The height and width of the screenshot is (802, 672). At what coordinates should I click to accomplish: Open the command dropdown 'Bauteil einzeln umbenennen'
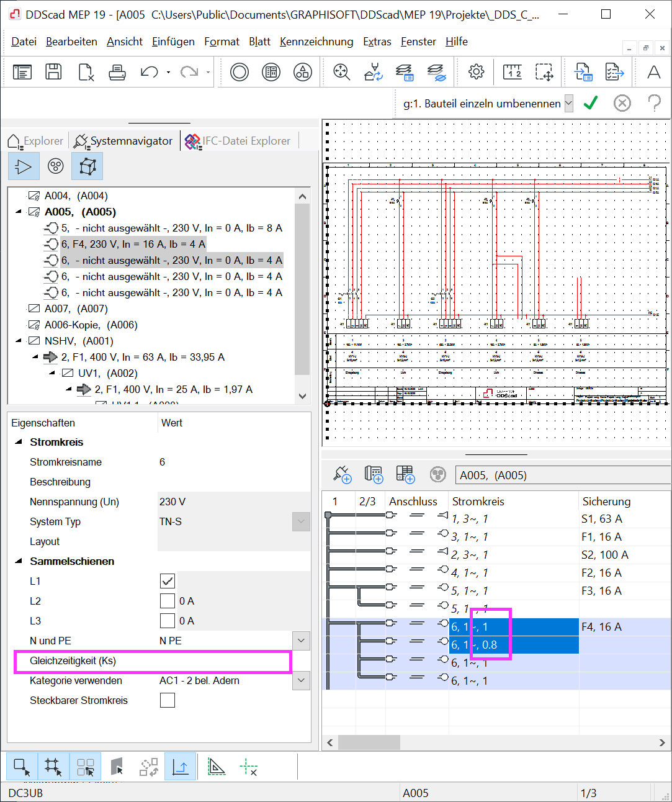tap(568, 104)
